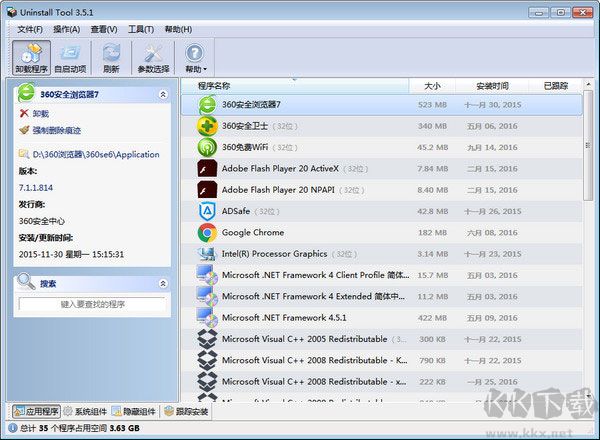This screenshot has width=600, height=440.
Task: Click version number 7.1.1.814
Action: pos(36,188)
